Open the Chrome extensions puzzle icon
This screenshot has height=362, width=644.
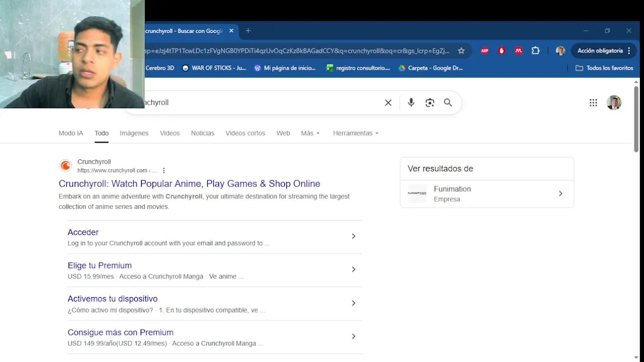[535, 51]
